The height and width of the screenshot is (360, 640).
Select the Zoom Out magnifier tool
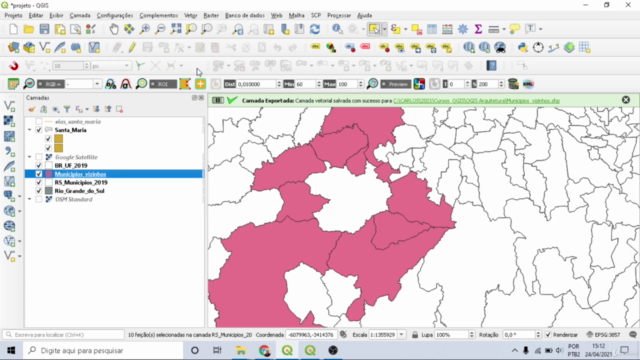tap(160, 29)
